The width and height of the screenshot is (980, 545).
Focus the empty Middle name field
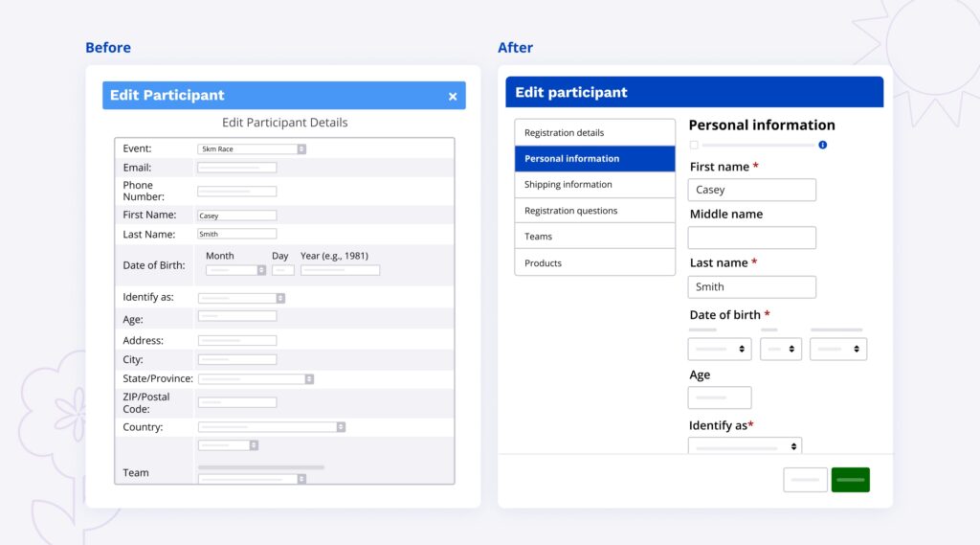[x=751, y=238]
